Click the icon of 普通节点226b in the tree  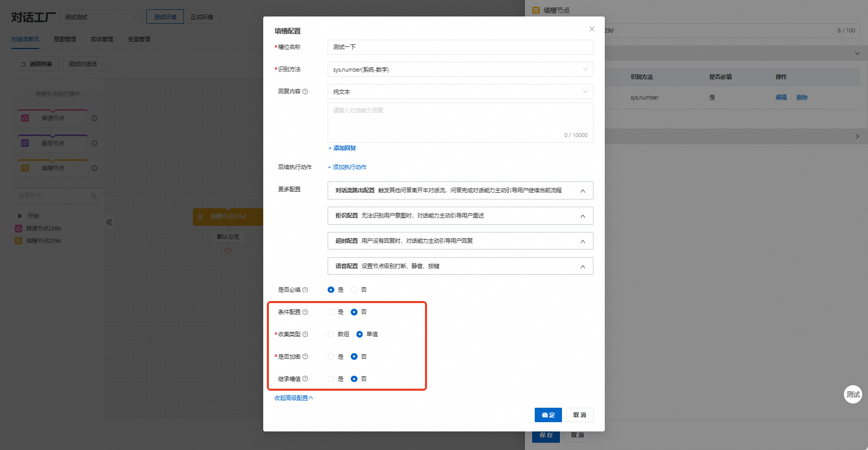pyautogui.click(x=19, y=228)
